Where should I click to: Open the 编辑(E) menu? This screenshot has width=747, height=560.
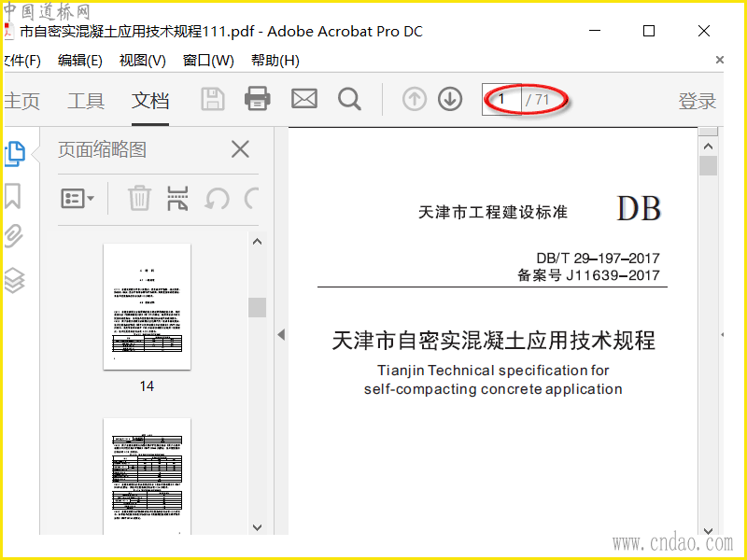click(80, 61)
